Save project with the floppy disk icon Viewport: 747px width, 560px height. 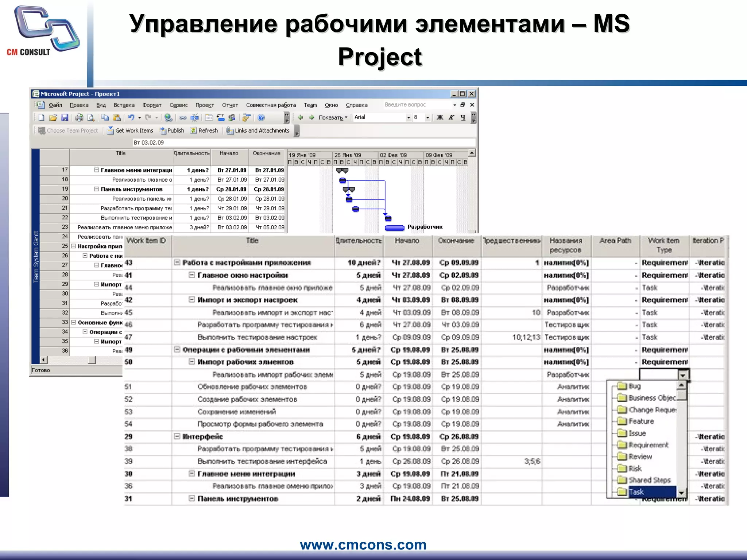coord(65,117)
